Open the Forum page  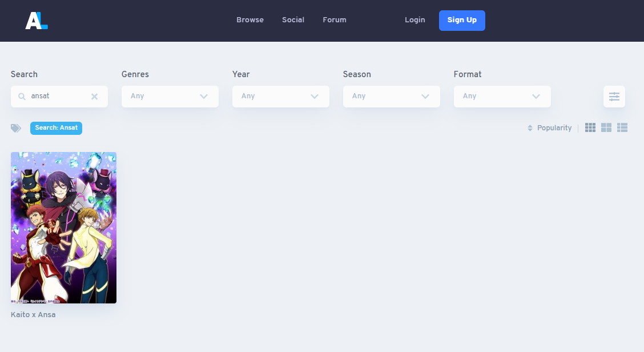click(335, 20)
